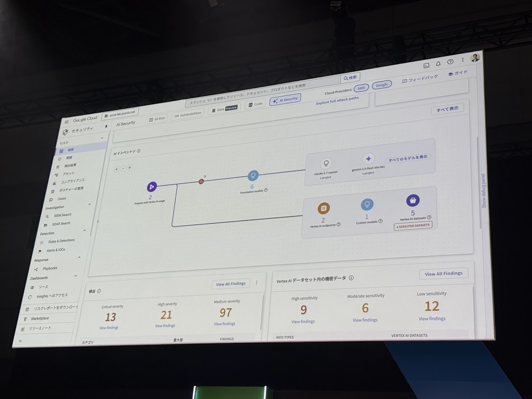Click the Custom models icon
532x399 pixels.
click(367, 204)
